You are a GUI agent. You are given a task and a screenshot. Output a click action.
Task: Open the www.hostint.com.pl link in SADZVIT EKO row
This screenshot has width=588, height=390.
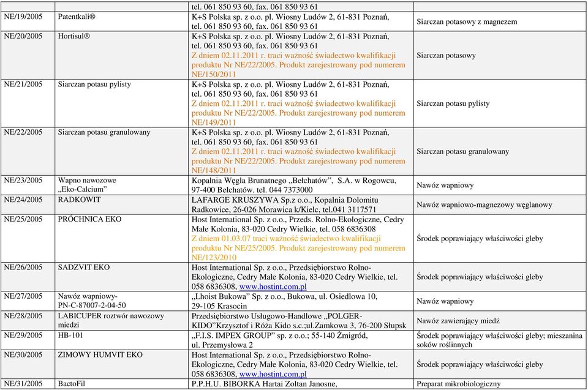click(273, 287)
